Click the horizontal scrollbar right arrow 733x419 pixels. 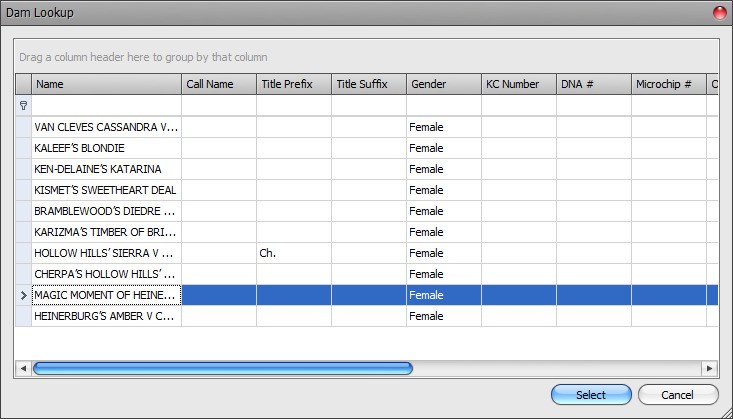[x=709, y=368]
